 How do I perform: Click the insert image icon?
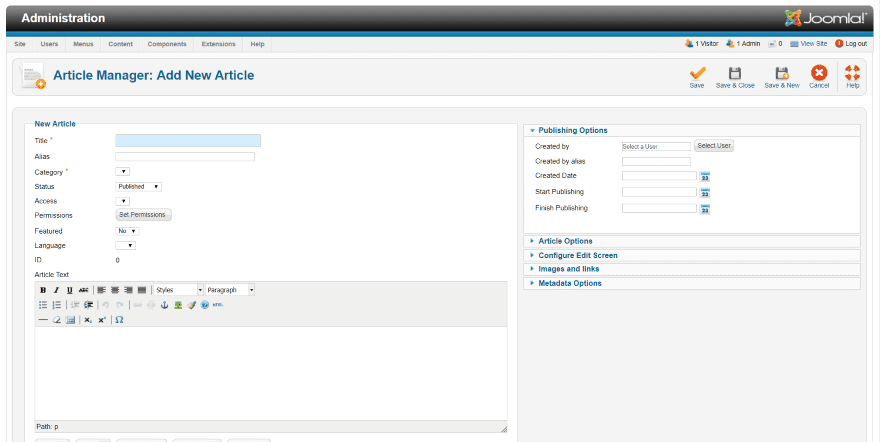tap(178, 305)
